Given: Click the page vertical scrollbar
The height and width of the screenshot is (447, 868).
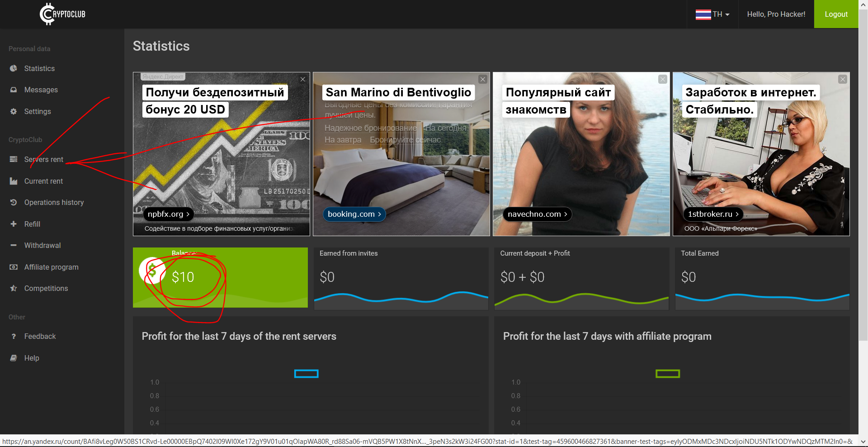Looking at the screenshot, I should 863,181.
